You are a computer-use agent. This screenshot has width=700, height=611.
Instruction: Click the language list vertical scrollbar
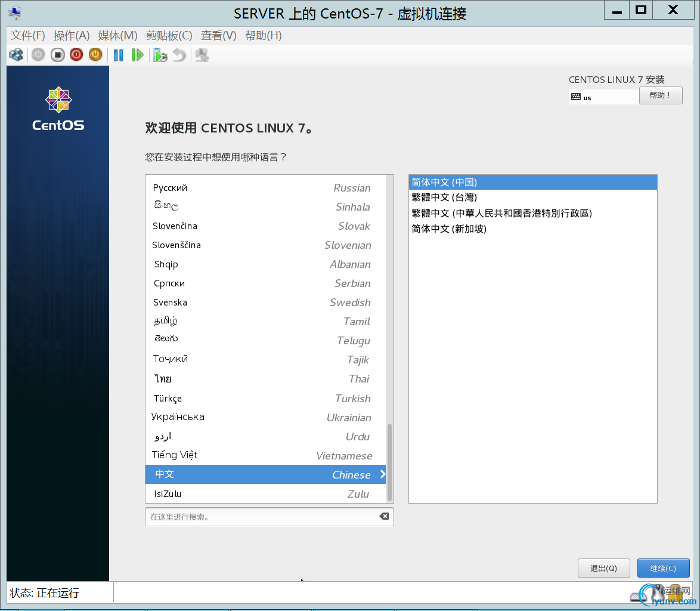(x=390, y=462)
